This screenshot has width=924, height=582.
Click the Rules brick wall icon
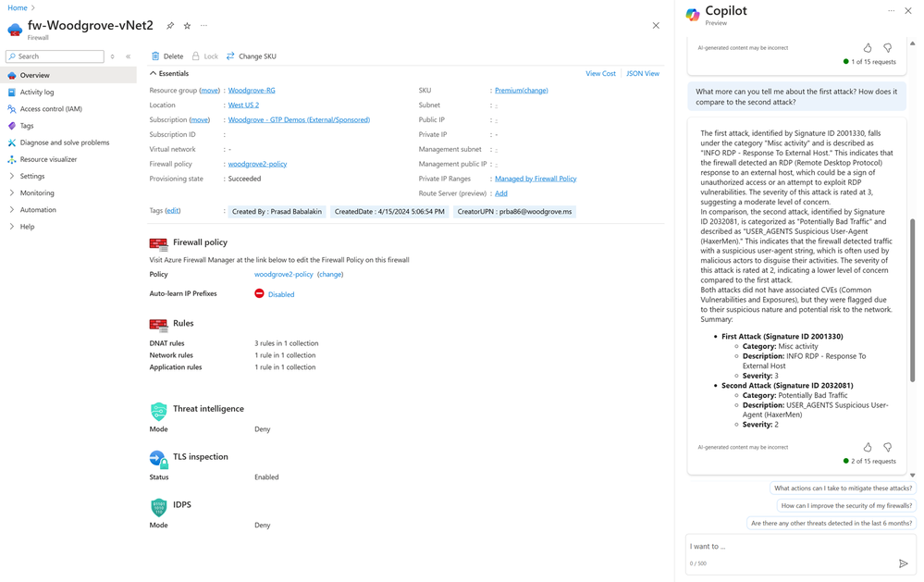[x=158, y=325]
